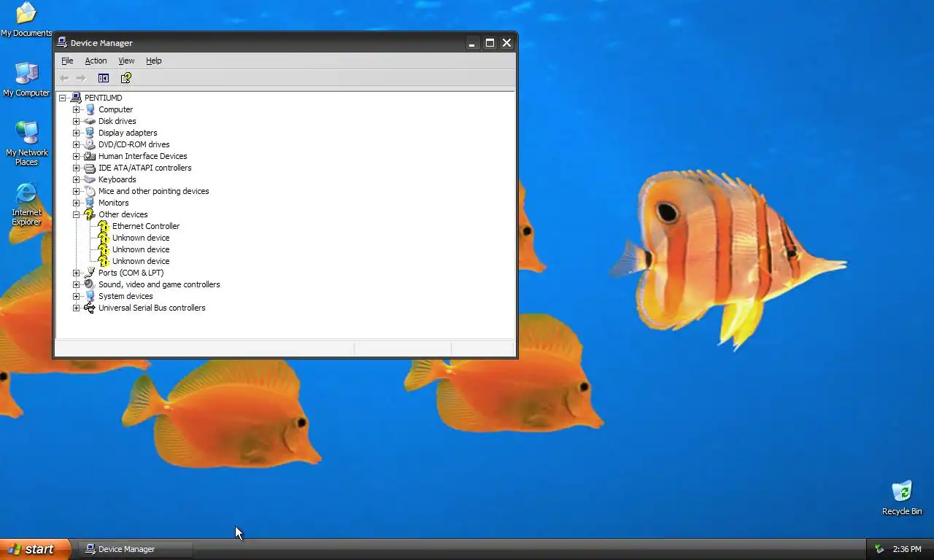Open My Documents desktop icon
Screen dimensions: 934x560
26,20
